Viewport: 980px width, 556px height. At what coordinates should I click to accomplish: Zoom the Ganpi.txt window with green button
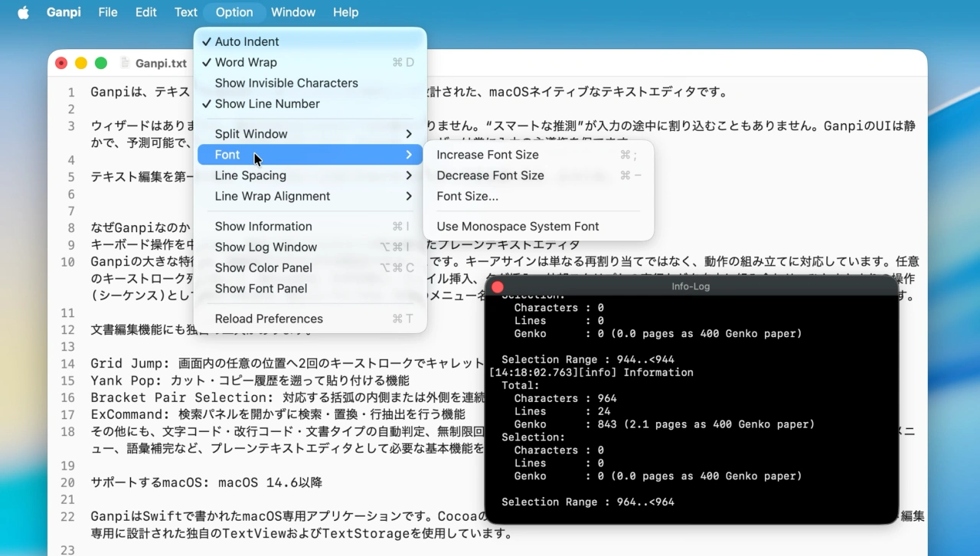point(101,64)
